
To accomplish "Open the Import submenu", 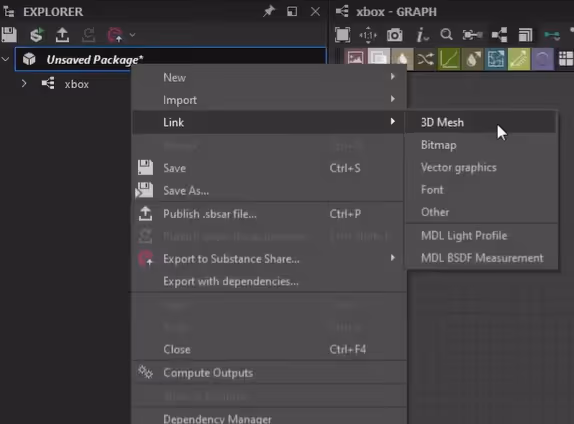I will click(x=269, y=100).
